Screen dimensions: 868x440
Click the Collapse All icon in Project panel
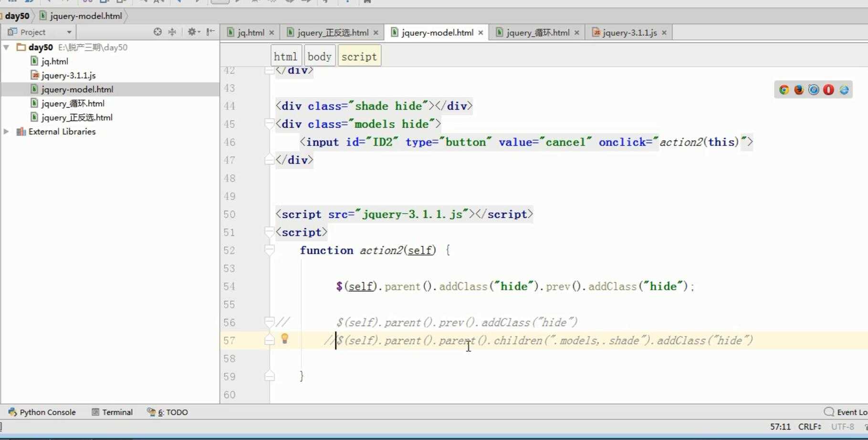point(172,32)
